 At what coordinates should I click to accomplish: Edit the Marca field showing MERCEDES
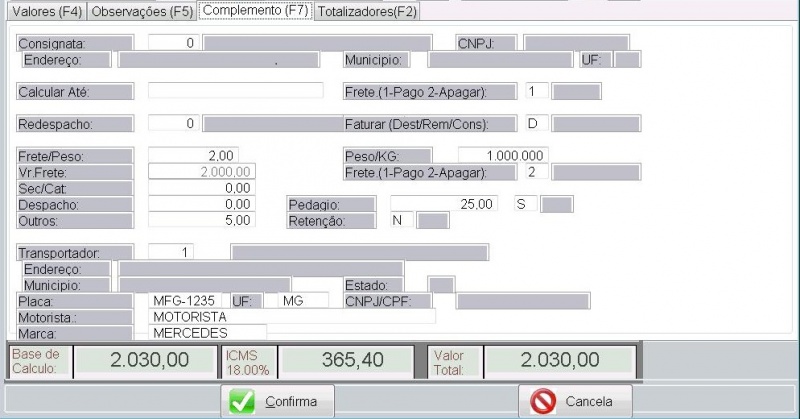(207, 332)
